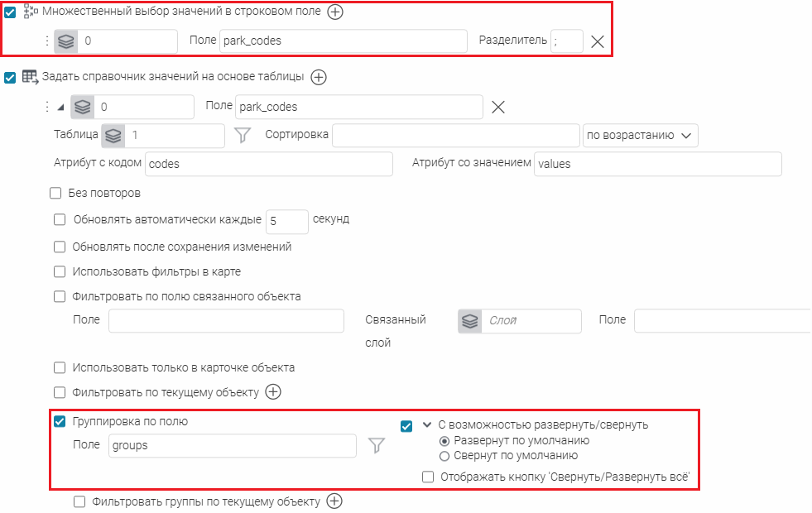
Task: Uncheck 'Группировка по полю'
Action: pyautogui.click(x=60, y=421)
